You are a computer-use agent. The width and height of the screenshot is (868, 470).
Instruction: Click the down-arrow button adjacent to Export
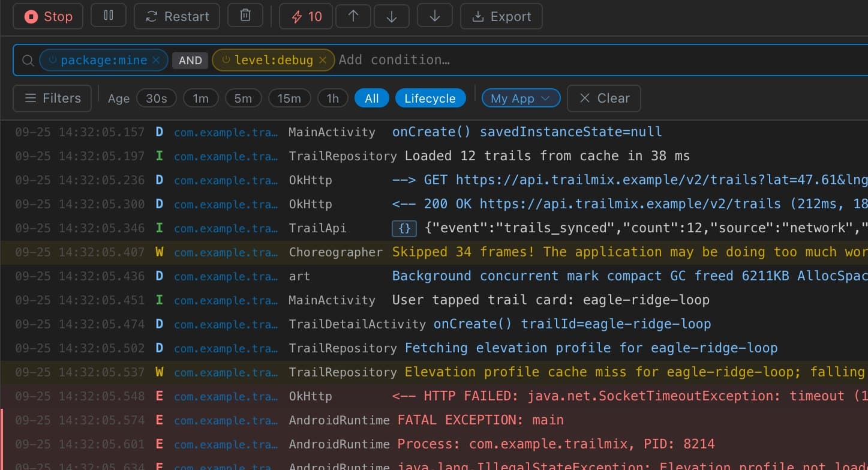coord(435,16)
